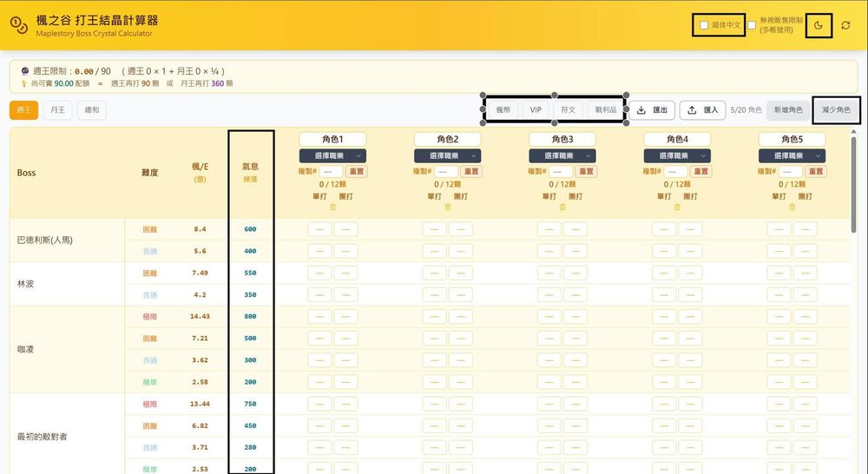
Task: Click 角色2 單打 cell in 800 氣息 row
Action: [435, 317]
